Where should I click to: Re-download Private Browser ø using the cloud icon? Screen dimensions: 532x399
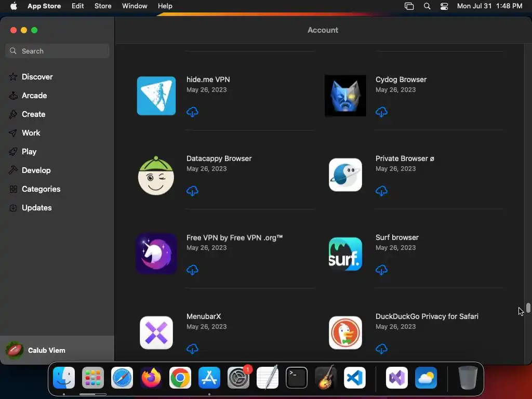[x=381, y=191]
